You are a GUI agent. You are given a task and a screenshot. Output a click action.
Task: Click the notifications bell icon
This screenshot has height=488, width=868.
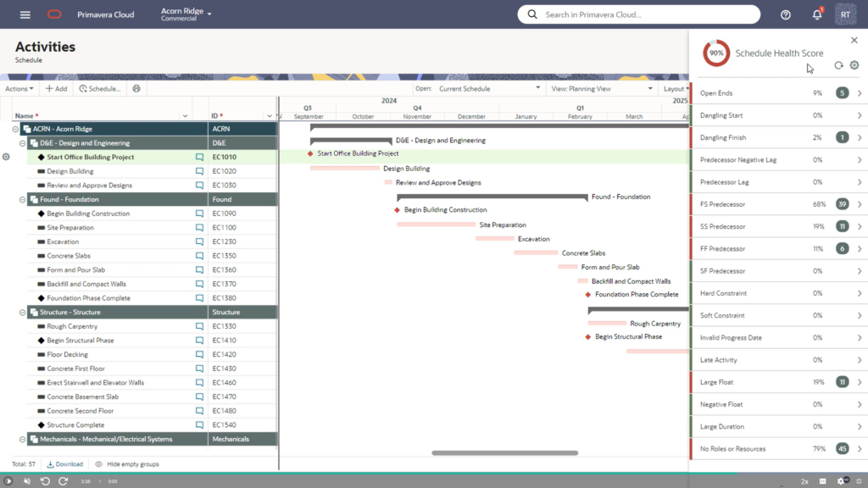pyautogui.click(x=816, y=14)
